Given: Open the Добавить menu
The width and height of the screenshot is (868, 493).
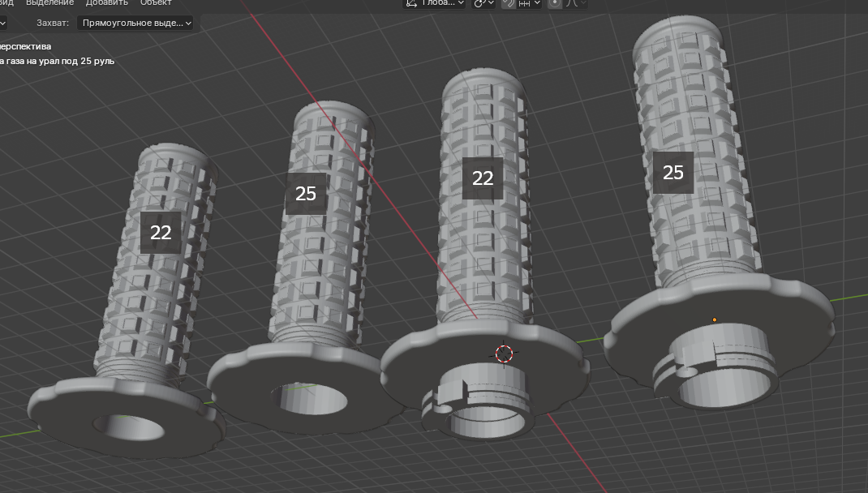Looking at the screenshot, I should tap(107, 2).
